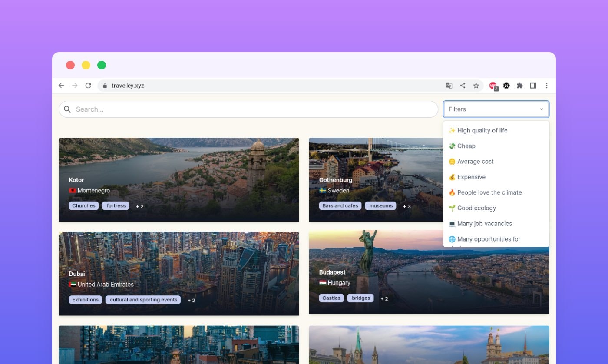The width and height of the screenshot is (608, 364).
Task: Show the +3 more tags on Gothenburg
Action: [406, 206]
